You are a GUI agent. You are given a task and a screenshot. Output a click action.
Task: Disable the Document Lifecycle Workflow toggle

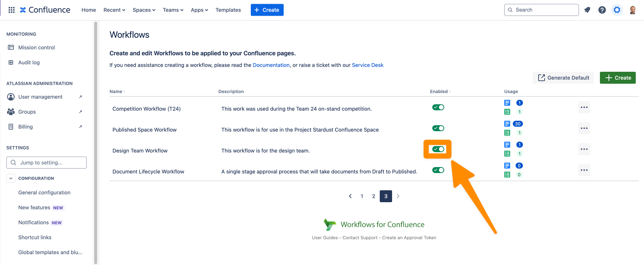[x=438, y=170]
